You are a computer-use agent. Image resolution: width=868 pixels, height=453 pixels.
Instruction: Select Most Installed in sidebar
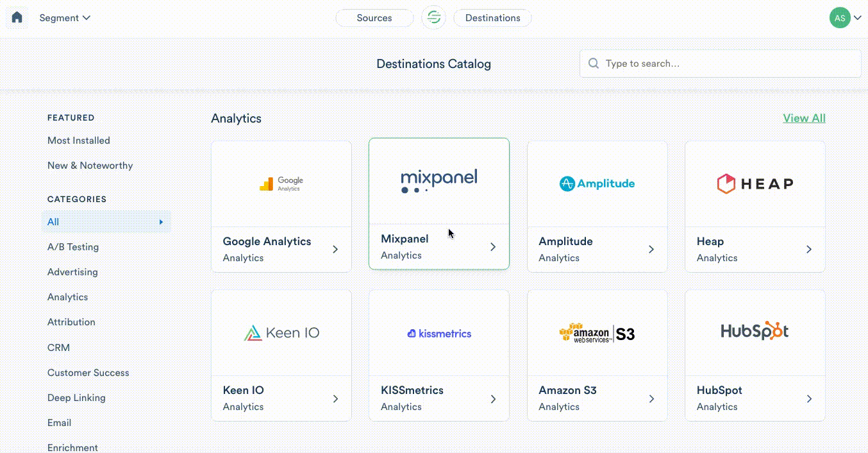pos(79,141)
